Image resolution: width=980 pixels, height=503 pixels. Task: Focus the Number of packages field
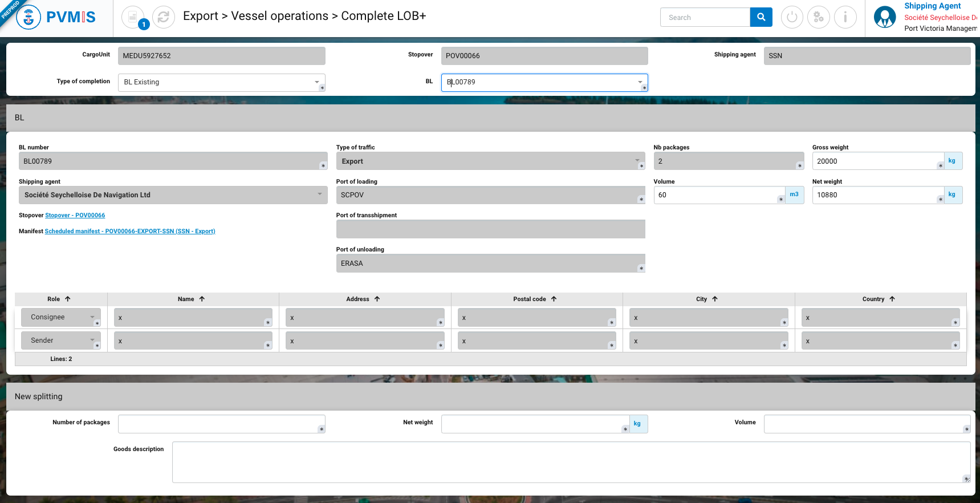click(x=221, y=424)
